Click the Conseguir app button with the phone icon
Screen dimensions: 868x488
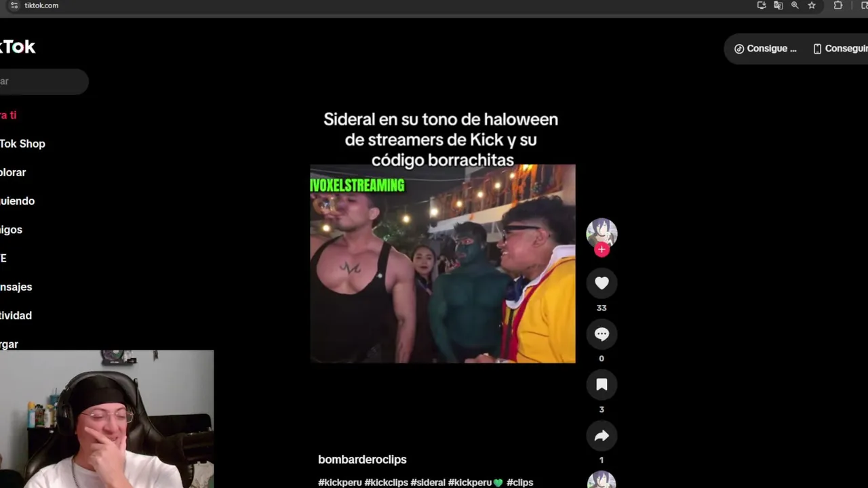click(x=840, y=49)
